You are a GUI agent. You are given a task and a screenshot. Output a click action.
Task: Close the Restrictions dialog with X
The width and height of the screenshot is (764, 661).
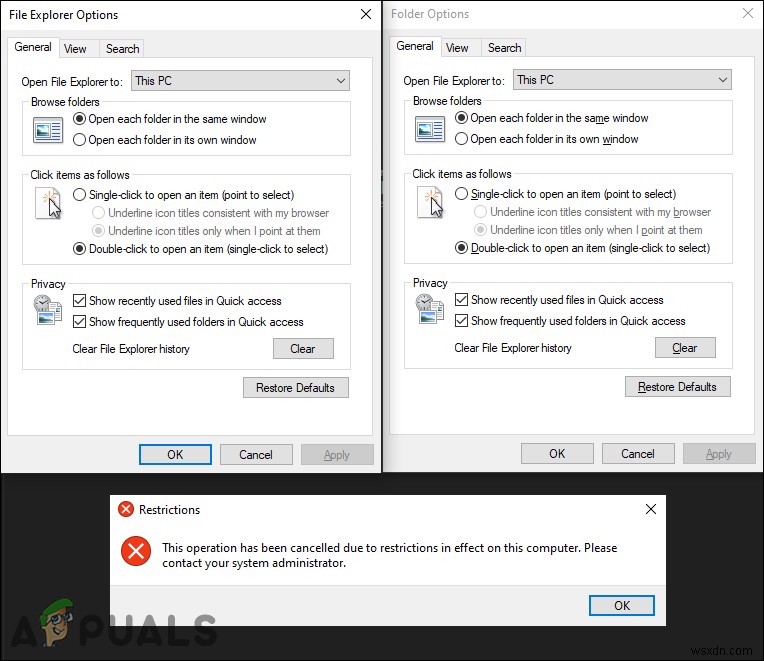(650, 509)
